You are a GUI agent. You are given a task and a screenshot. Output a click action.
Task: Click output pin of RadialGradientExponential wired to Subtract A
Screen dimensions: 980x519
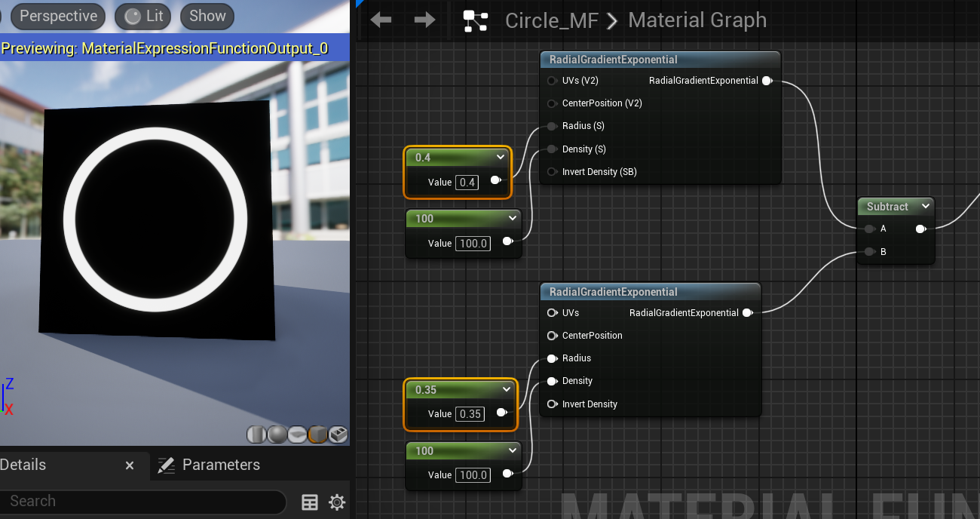[x=767, y=81]
